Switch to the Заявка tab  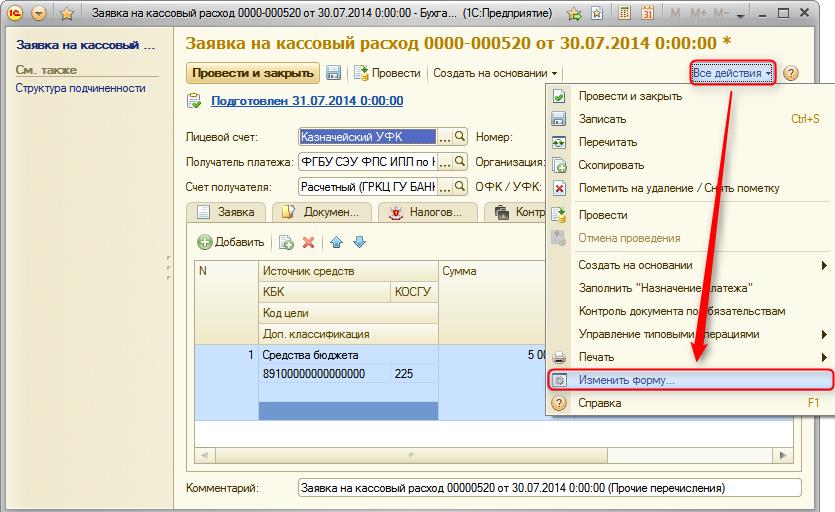(226, 212)
